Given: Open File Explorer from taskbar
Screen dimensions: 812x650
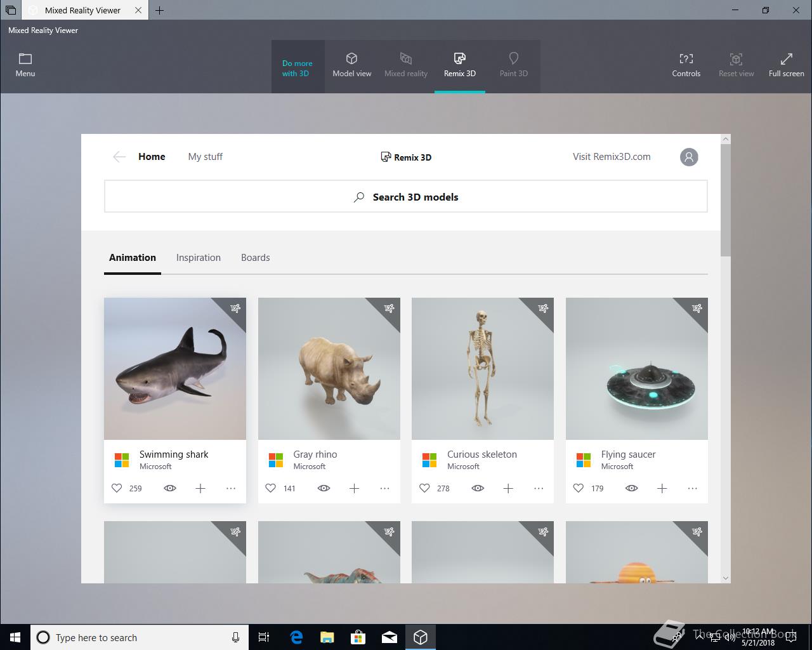Looking at the screenshot, I should coord(327,637).
